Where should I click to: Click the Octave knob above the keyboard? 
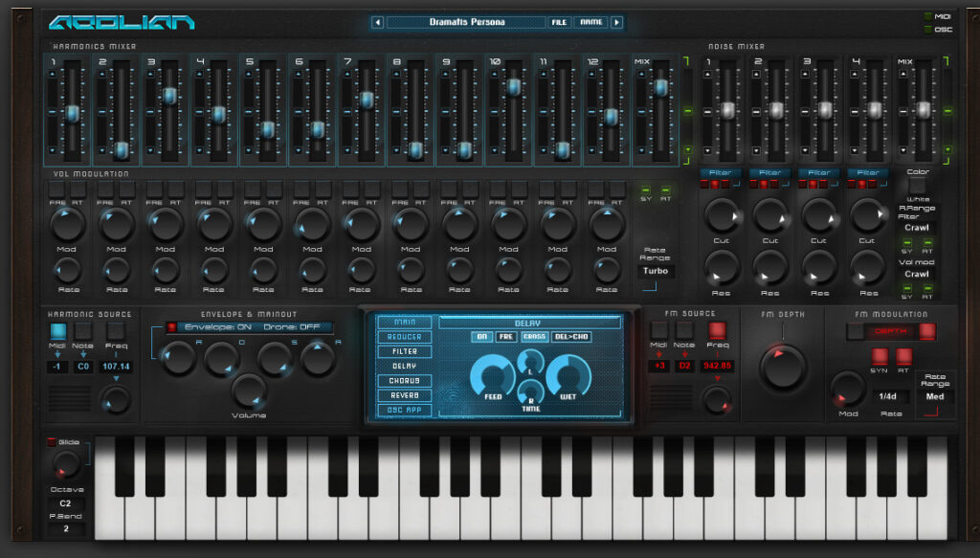pyautogui.click(x=66, y=464)
